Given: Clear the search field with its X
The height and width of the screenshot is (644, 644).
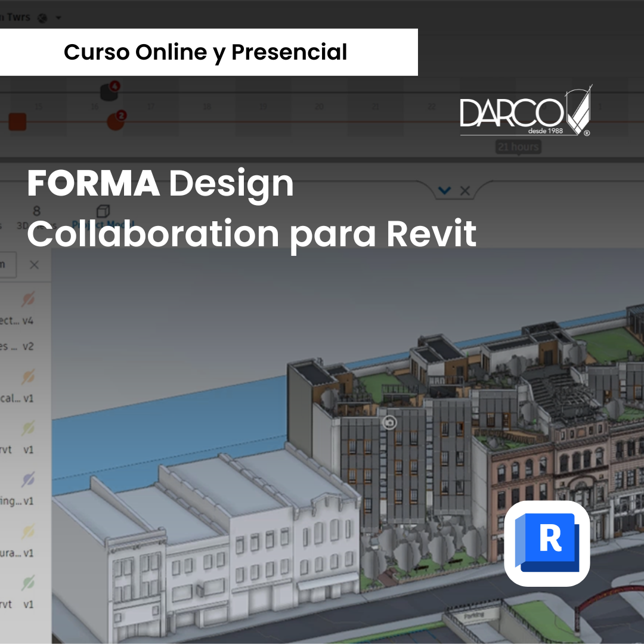Looking at the screenshot, I should [35, 265].
